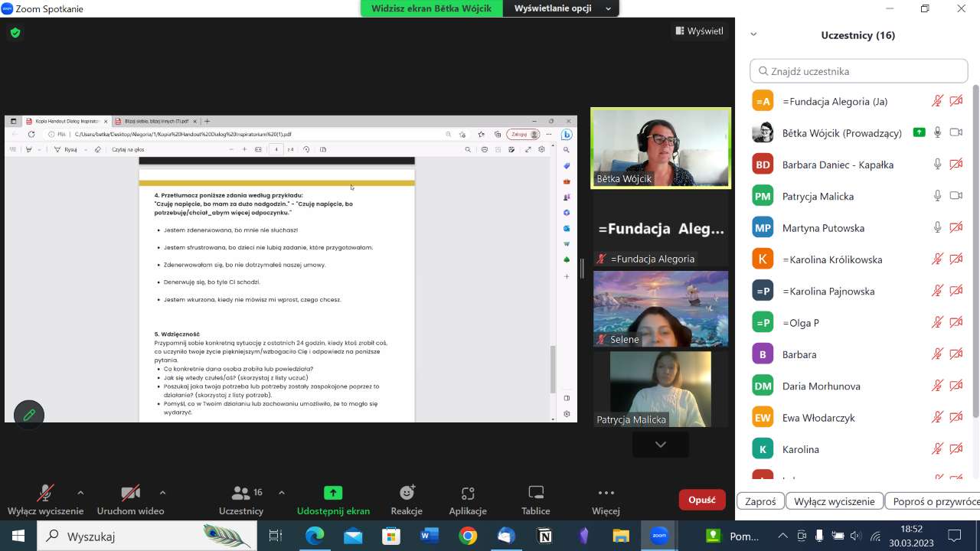Open the Uczestnicy participants icon
This screenshot has width=980, height=551.
(241, 494)
